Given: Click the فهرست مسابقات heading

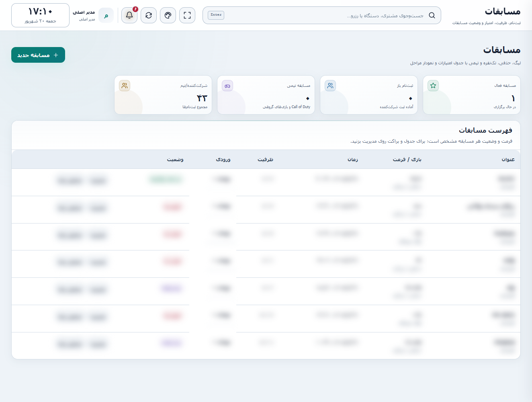Looking at the screenshot, I should click(x=485, y=130).
